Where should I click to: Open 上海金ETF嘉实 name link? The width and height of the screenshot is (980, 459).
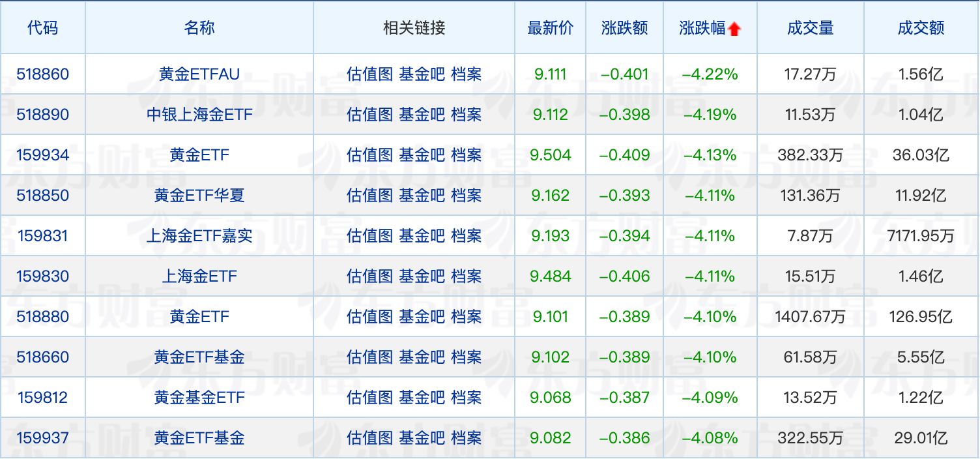click(x=199, y=236)
